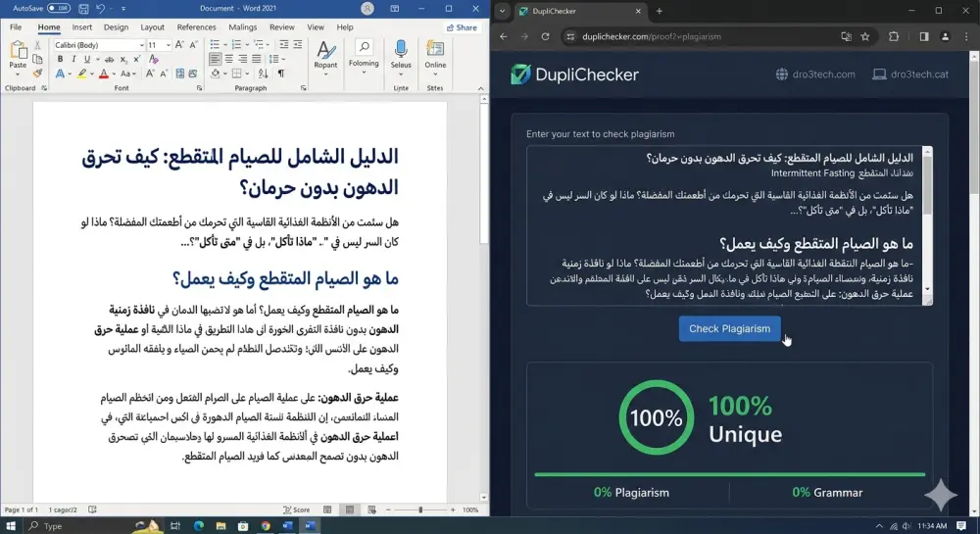Click the DupliChecker logo link

coord(574,74)
